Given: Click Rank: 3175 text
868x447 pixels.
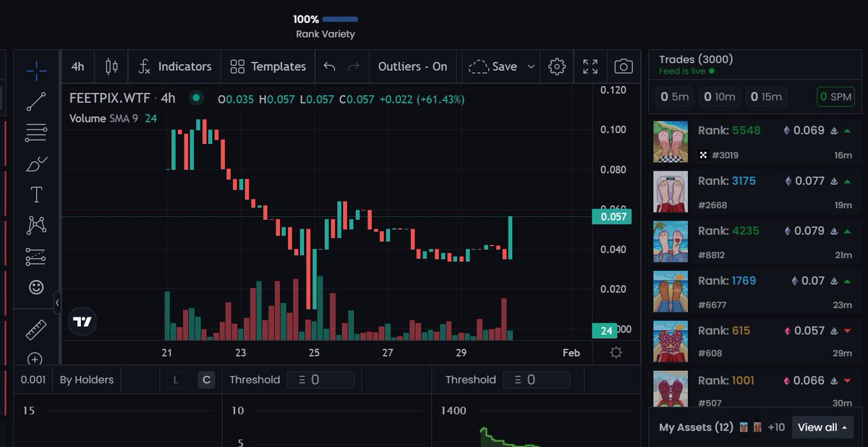Looking at the screenshot, I should [727, 181].
